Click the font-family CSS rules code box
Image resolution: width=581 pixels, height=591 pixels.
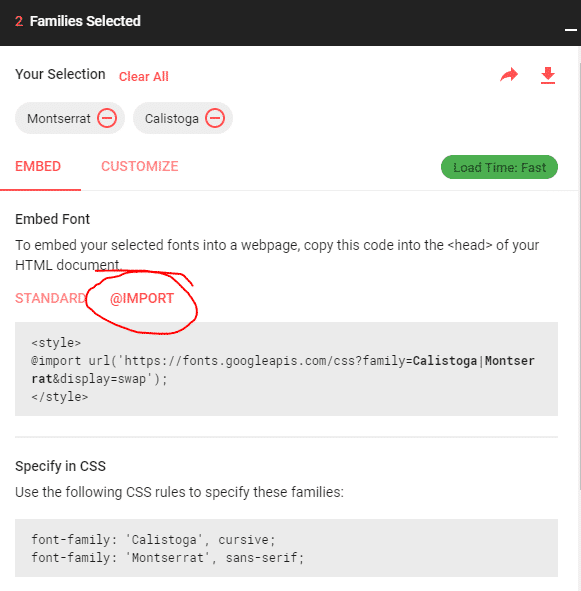[286, 548]
